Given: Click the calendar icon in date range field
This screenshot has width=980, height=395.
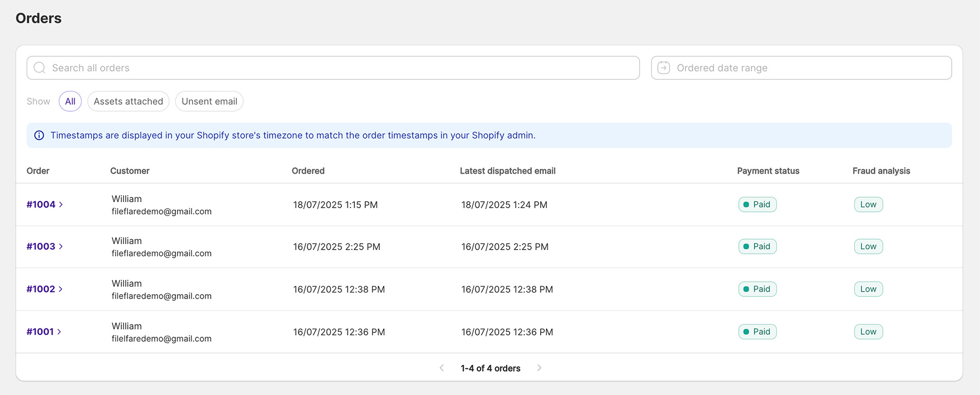Looking at the screenshot, I should pyautogui.click(x=664, y=68).
